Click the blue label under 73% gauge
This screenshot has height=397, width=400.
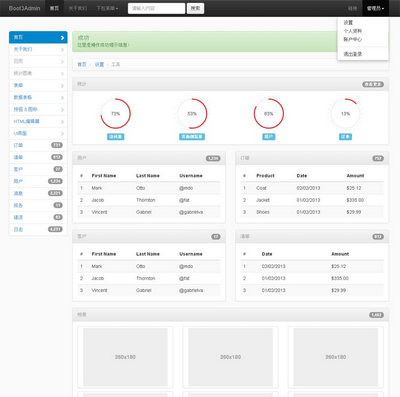click(x=115, y=137)
